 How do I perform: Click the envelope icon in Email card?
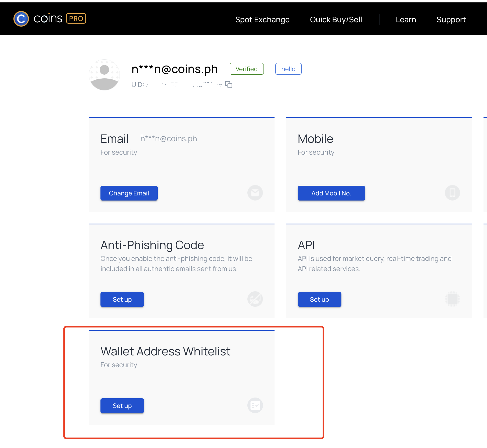point(255,193)
